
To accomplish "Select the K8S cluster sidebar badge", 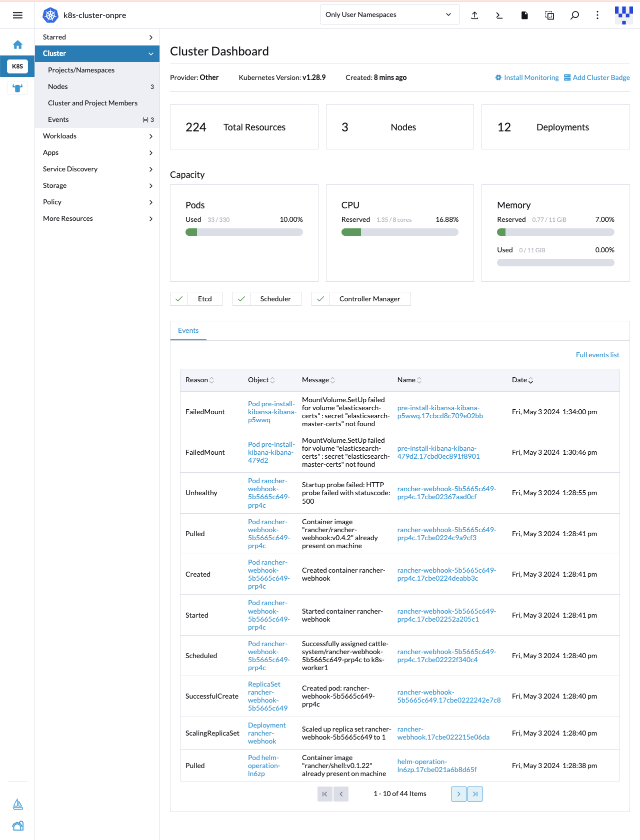I will pos(17,66).
